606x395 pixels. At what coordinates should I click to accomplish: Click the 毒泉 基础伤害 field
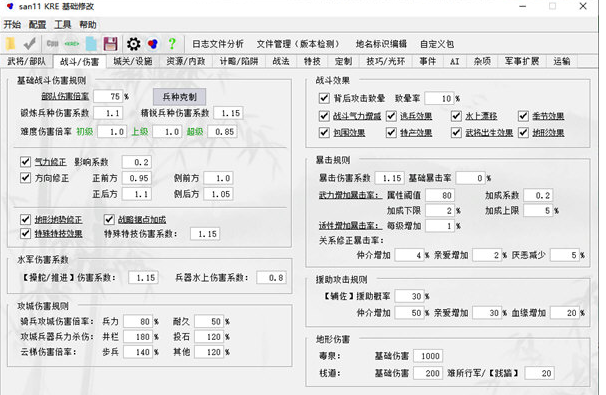tap(428, 356)
